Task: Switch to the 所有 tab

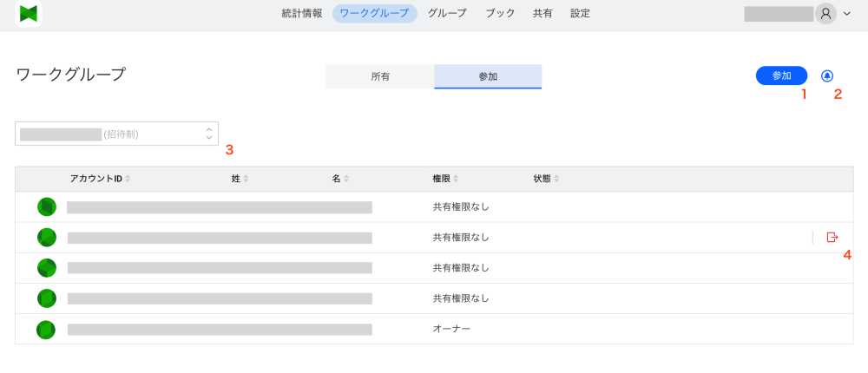Action: click(380, 76)
